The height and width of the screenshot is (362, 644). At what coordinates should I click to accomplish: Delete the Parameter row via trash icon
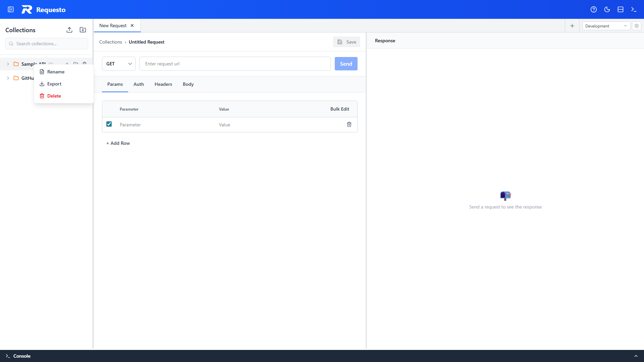click(x=349, y=124)
